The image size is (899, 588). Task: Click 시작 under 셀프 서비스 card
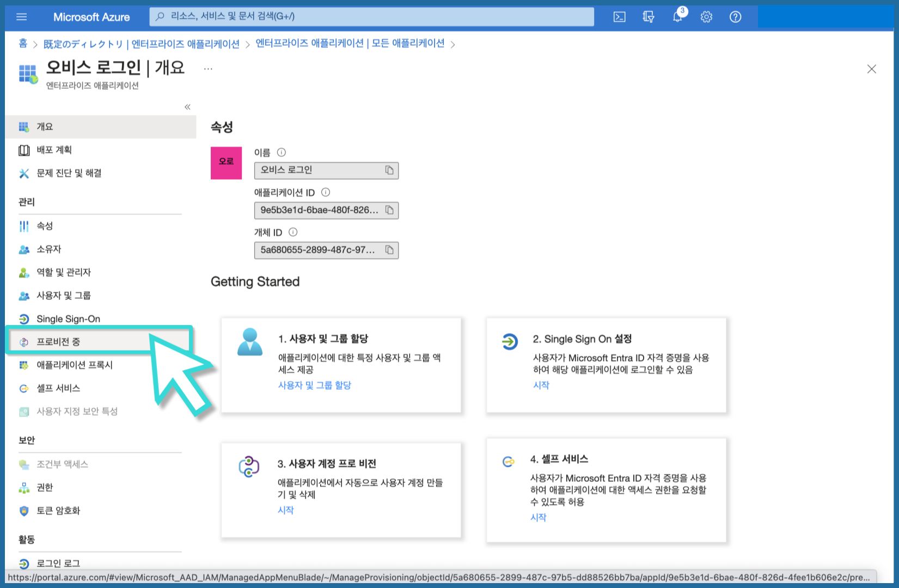(x=539, y=518)
